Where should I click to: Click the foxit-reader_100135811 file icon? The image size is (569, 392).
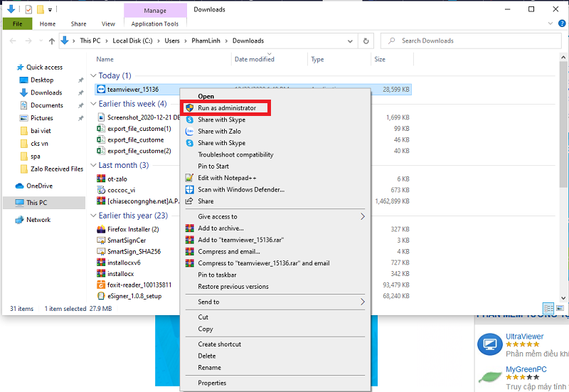[101, 285]
